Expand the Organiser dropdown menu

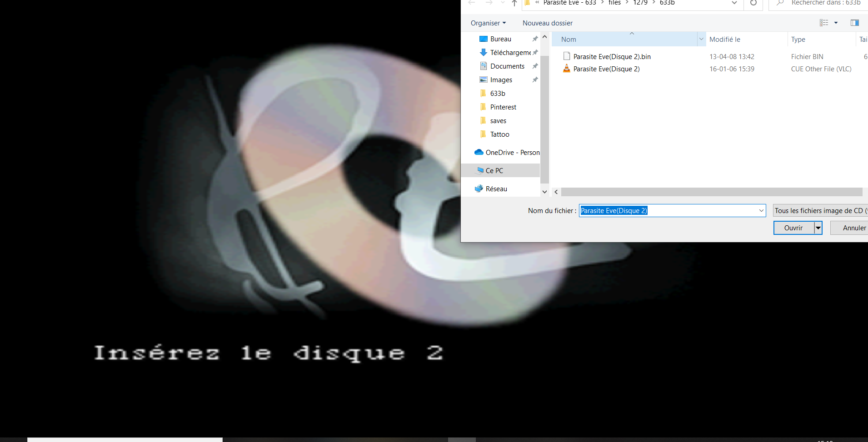[x=488, y=23]
